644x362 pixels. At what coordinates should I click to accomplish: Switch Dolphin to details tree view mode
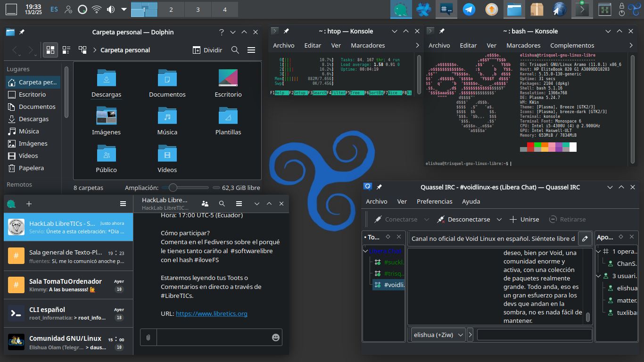click(x=83, y=50)
